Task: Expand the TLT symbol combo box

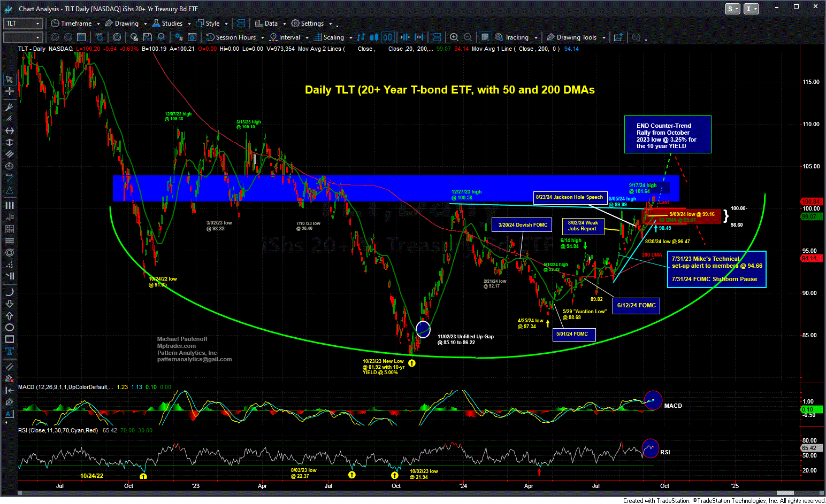Action: pos(37,24)
